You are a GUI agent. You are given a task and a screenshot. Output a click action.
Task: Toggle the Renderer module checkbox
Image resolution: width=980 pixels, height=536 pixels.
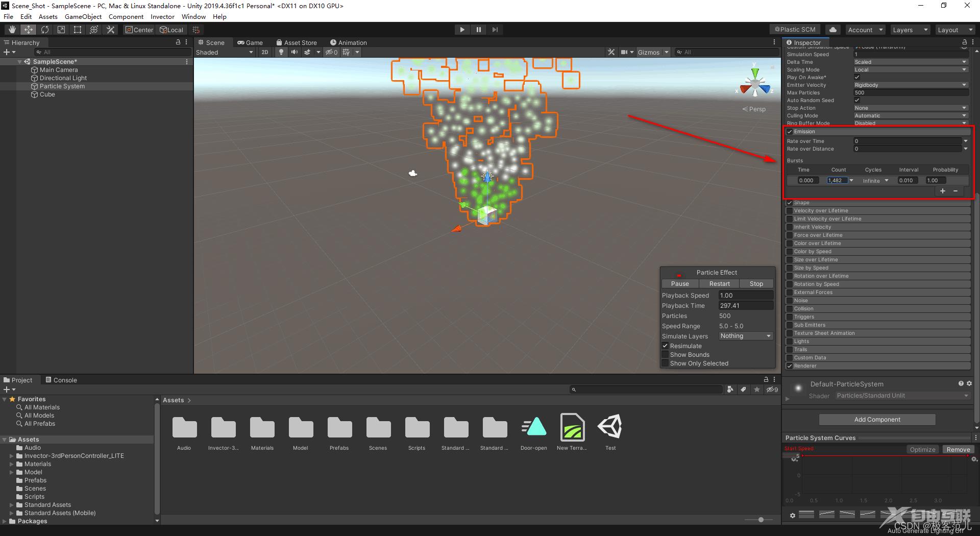click(790, 366)
